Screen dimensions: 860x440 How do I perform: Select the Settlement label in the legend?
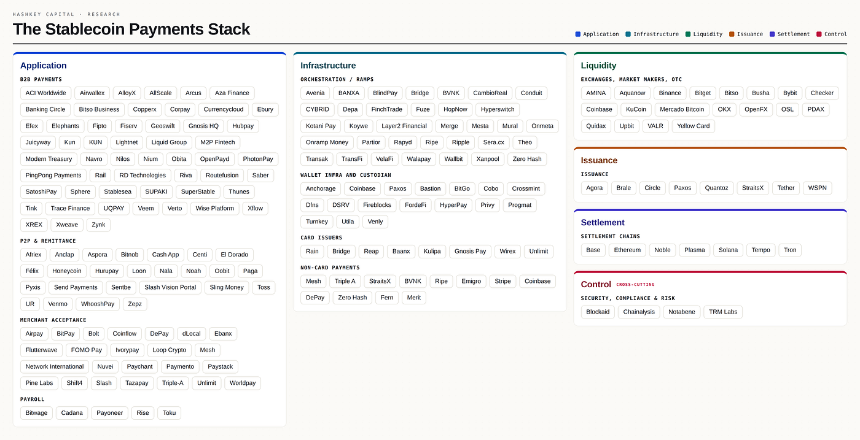(793, 34)
